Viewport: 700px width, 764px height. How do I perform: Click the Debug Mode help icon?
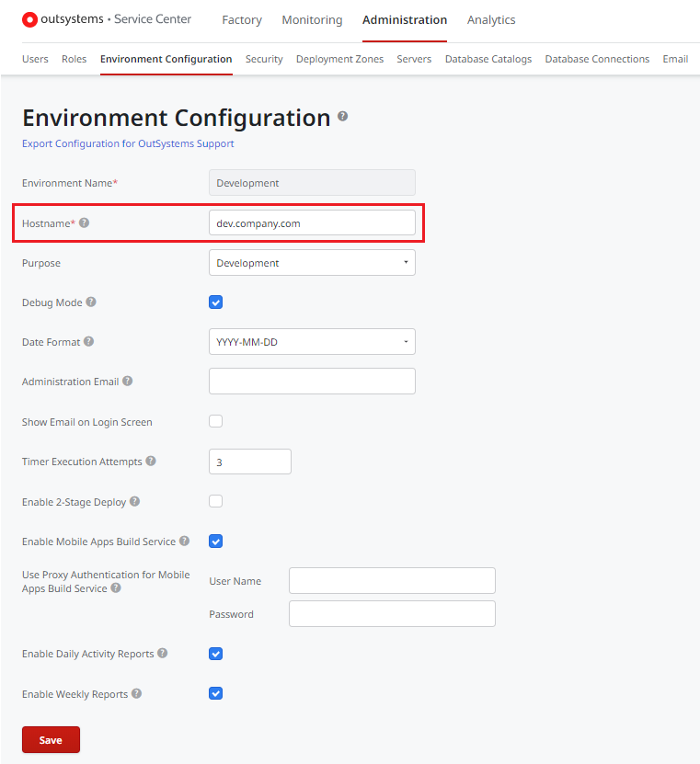tap(91, 302)
